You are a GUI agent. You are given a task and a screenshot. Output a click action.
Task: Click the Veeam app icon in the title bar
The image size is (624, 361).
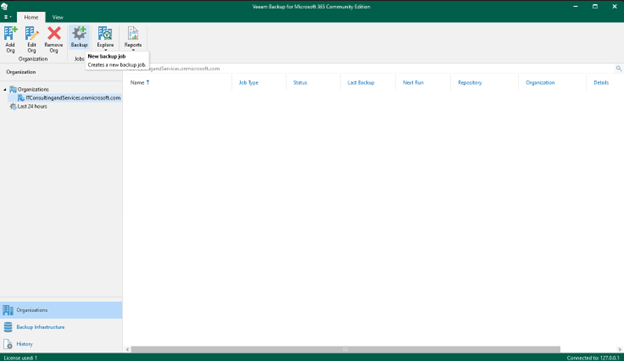(4, 6)
